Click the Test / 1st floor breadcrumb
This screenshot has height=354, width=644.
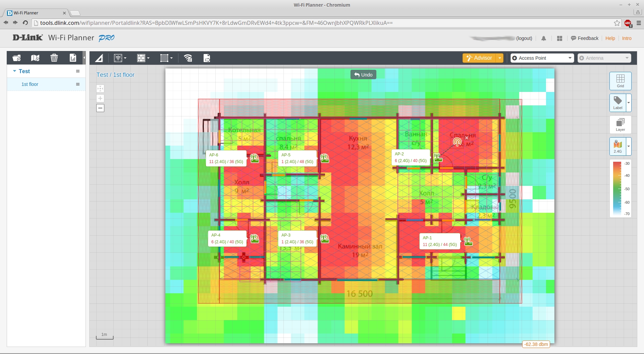click(x=115, y=75)
